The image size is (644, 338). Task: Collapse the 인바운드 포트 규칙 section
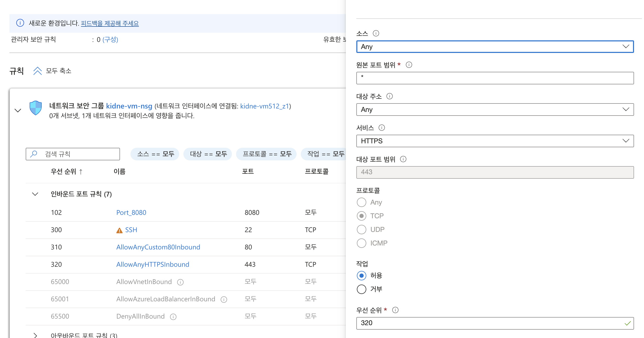click(35, 194)
